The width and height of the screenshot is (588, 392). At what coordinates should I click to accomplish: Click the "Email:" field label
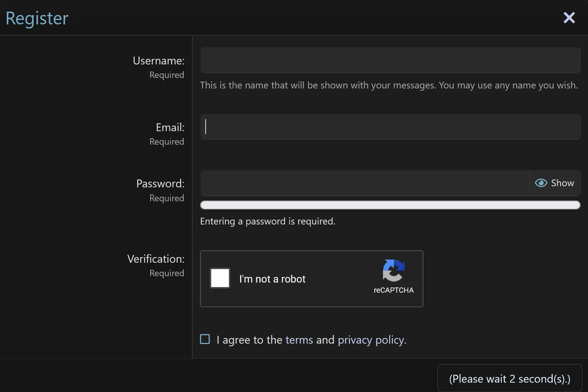point(170,127)
